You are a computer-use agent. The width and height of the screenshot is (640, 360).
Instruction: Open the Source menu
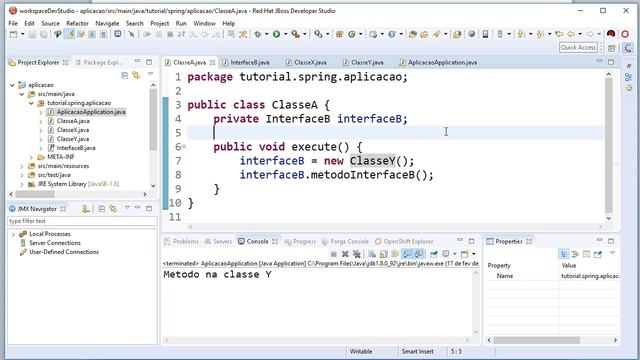[x=50, y=23]
